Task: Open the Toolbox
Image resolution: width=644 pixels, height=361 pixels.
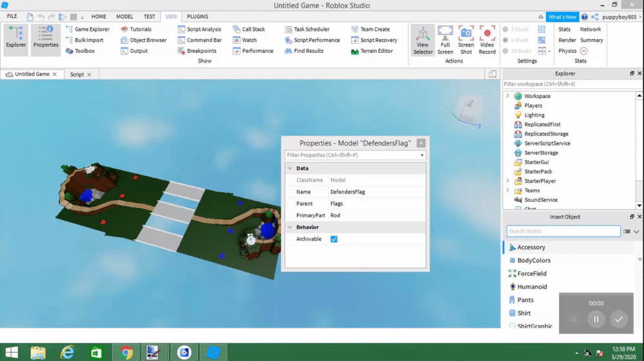Action: point(80,51)
